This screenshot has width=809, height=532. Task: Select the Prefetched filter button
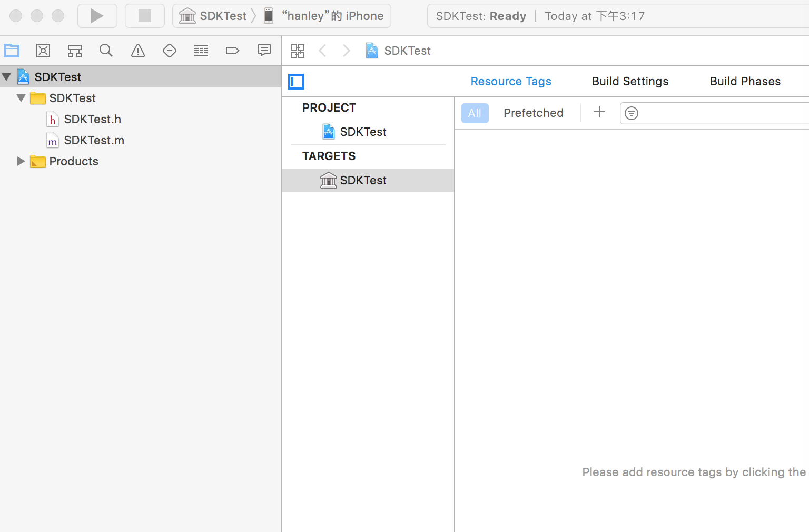click(534, 113)
